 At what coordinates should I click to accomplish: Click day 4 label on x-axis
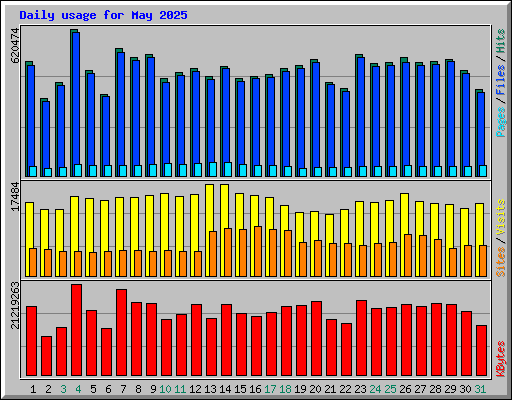(78, 389)
